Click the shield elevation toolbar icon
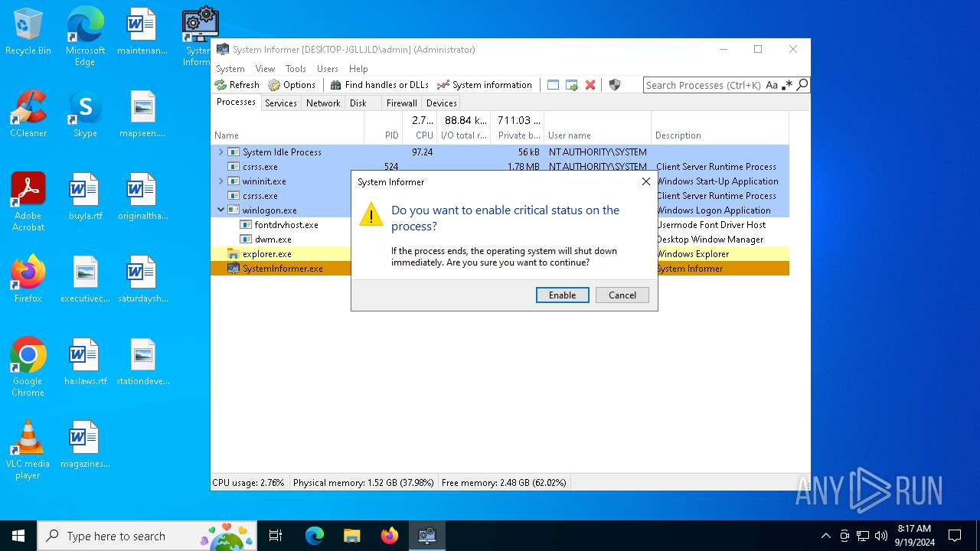Image resolution: width=980 pixels, height=551 pixels. point(614,85)
